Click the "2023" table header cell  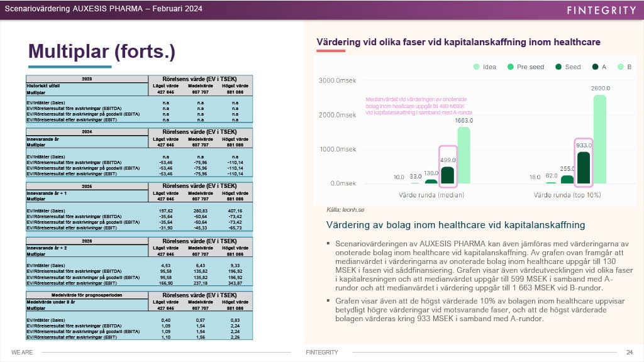87,79
